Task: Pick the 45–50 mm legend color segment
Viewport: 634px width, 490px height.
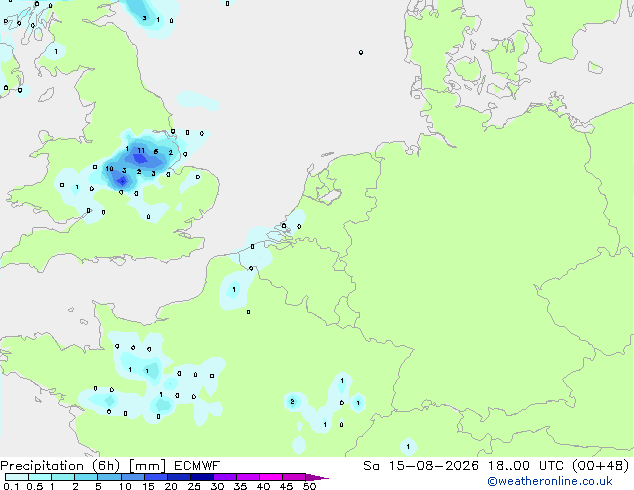Action: click(294, 477)
